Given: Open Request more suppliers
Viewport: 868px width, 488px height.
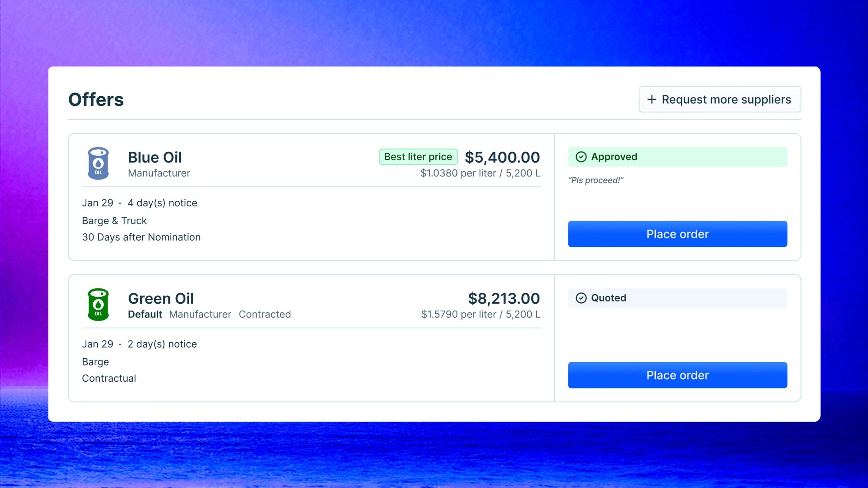Looking at the screenshot, I should pyautogui.click(x=720, y=99).
